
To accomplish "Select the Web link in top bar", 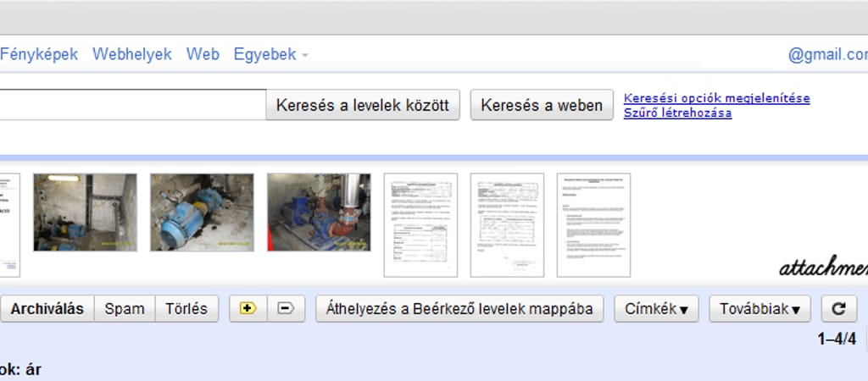I will [x=203, y=54].
